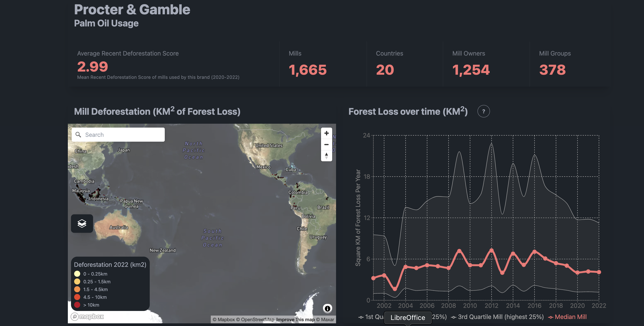Click the Improve this map link
The height and width of the screenshot is (326, 644).
(295, 319)
